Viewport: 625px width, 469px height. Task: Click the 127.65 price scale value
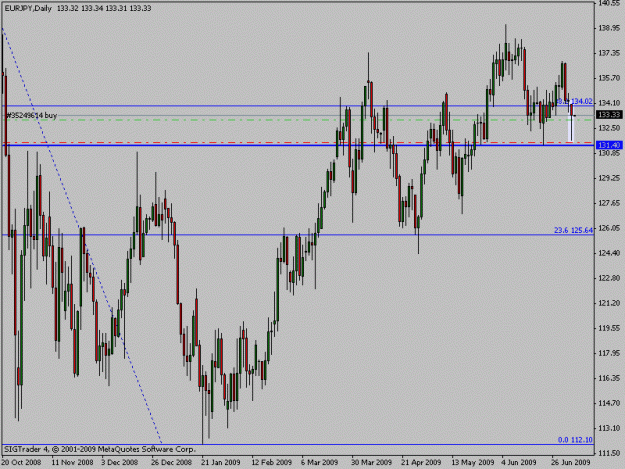tap(609, 203)
